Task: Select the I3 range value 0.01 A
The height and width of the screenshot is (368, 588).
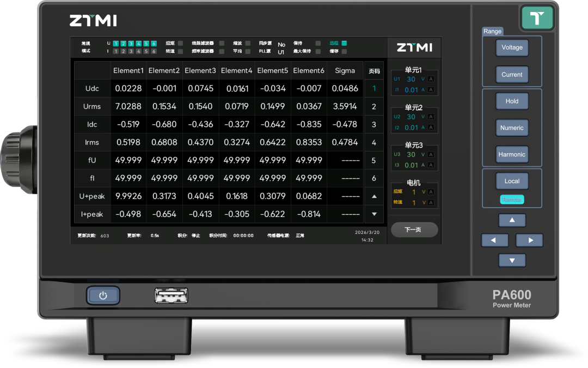Action: tap(411, 165)
